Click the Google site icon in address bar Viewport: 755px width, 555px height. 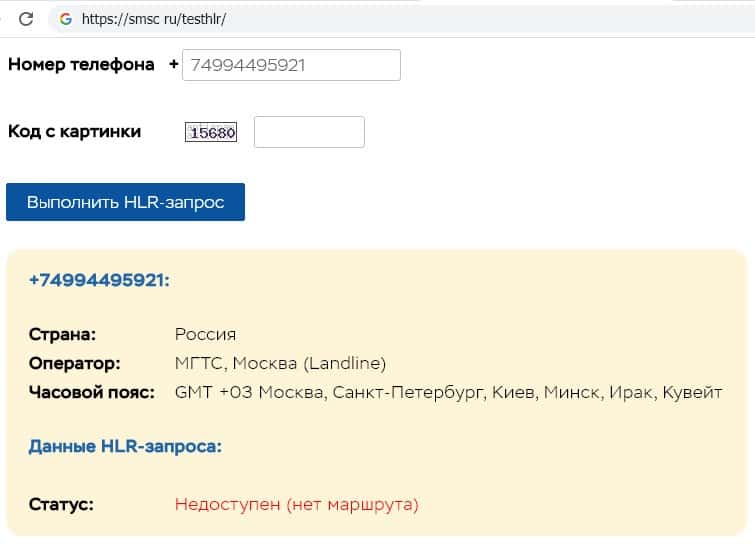66,19
